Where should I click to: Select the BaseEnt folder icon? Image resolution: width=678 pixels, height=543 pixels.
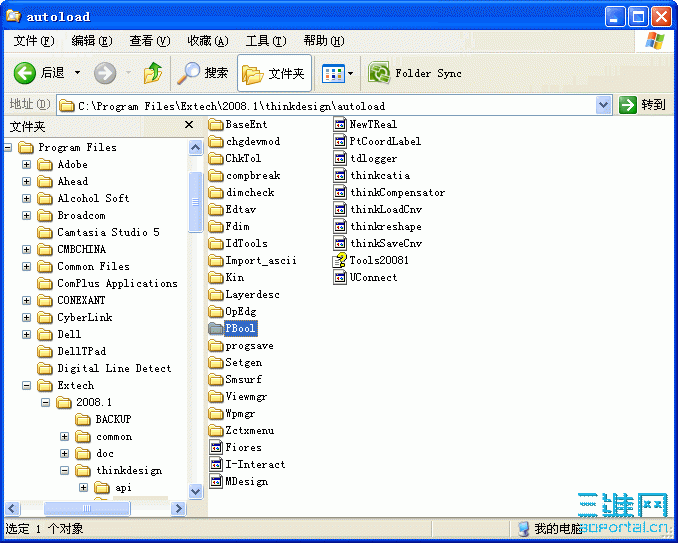tap(215, 125)
